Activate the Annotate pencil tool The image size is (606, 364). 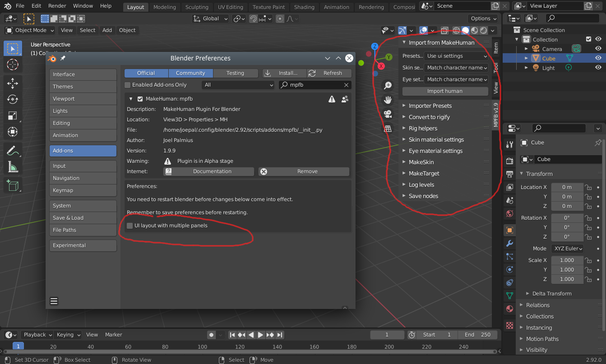(x=13, y=150)
